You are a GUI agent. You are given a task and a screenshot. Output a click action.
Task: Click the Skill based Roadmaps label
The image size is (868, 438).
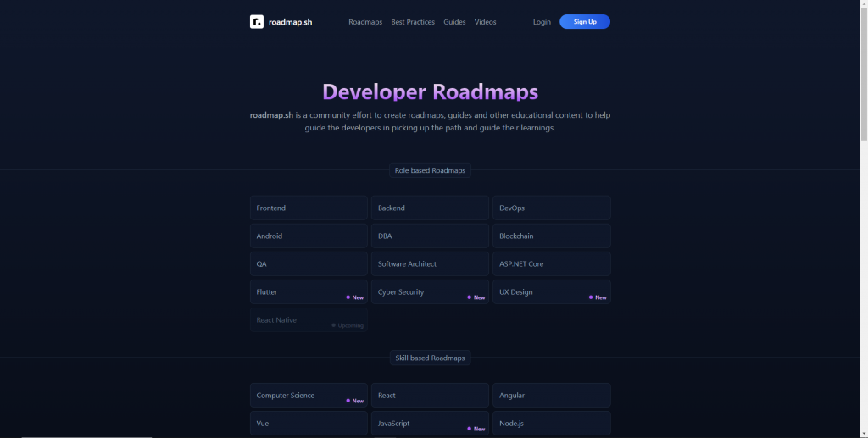click(430, 358)
